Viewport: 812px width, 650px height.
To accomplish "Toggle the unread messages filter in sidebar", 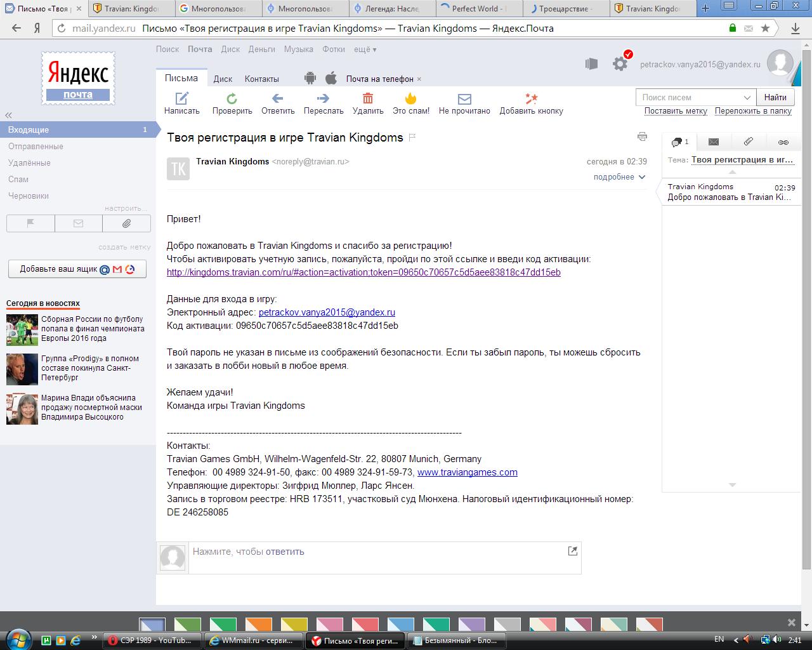I will 79,223.
